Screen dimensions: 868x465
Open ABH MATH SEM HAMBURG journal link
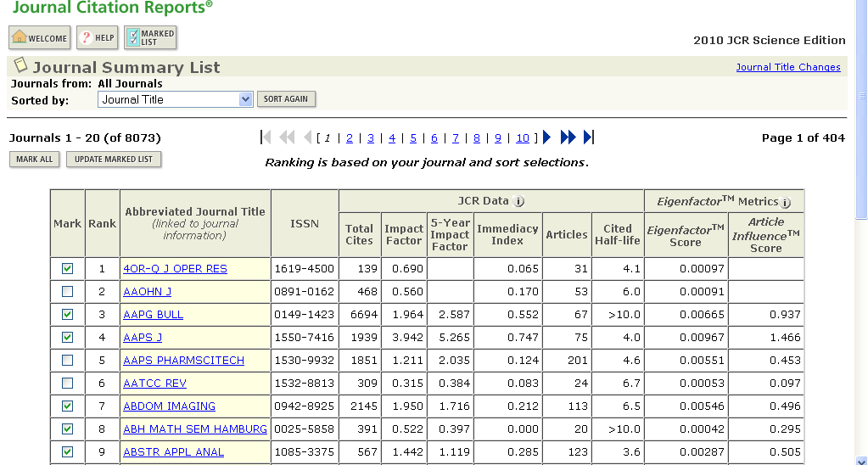click(195, 429)
